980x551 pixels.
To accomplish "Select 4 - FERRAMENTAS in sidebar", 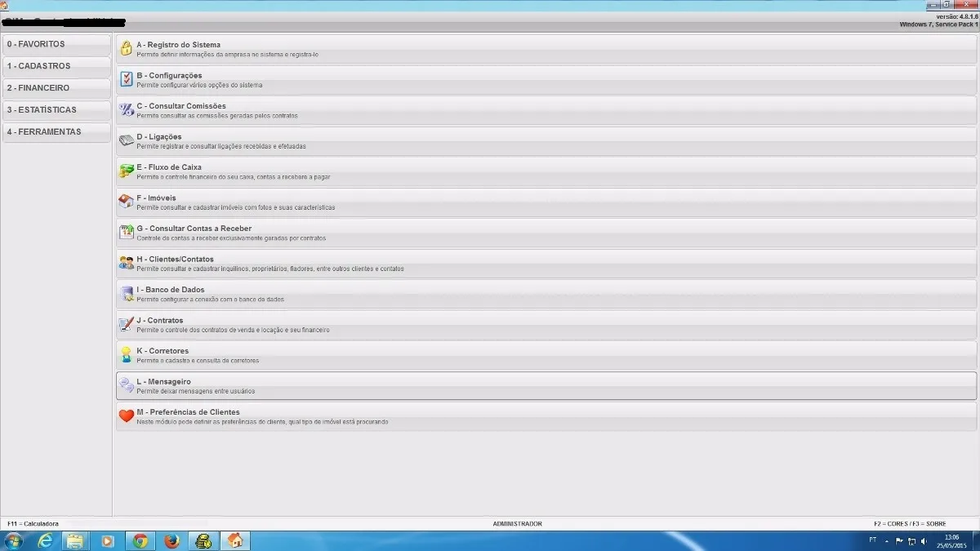I will click(56, 132).
